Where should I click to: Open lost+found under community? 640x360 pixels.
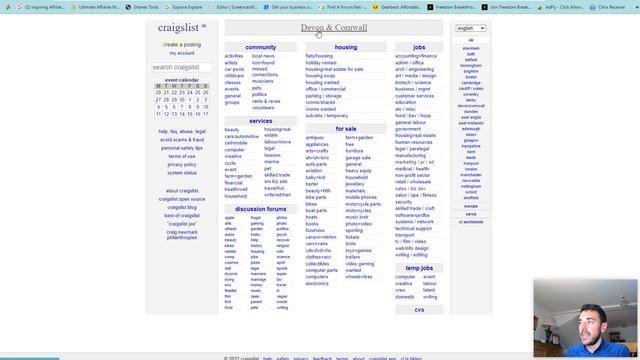(263, 63)
